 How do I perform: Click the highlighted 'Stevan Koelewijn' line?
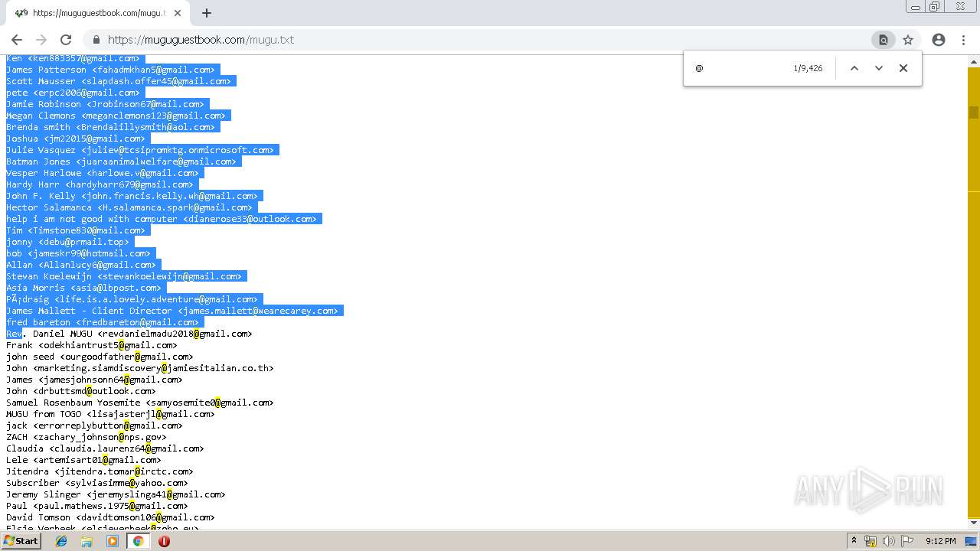coord(126,276)
